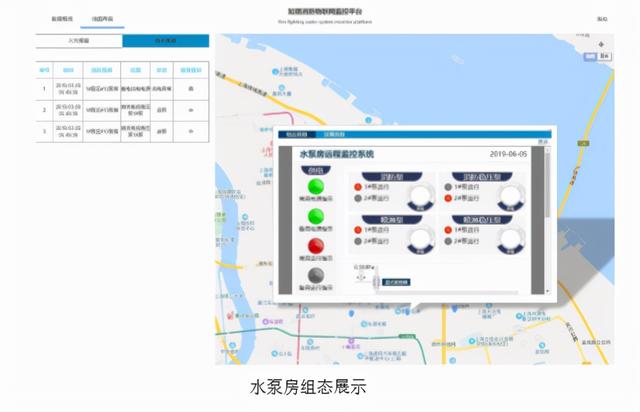The height and width of the screenshot is (412, 640).
Task: Open the first top navigation tab on the left
Action: tap(62, 19)
